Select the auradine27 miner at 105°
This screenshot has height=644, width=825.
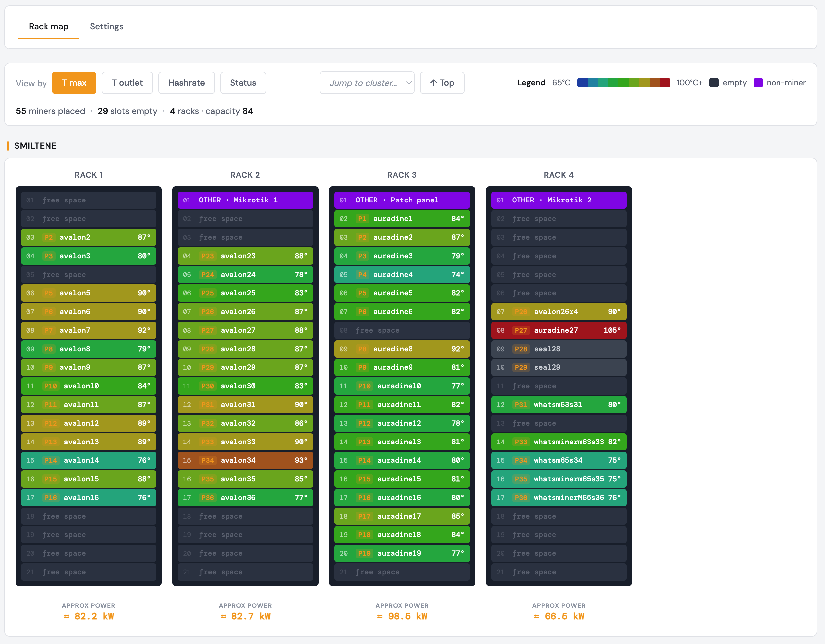point(559,330)
